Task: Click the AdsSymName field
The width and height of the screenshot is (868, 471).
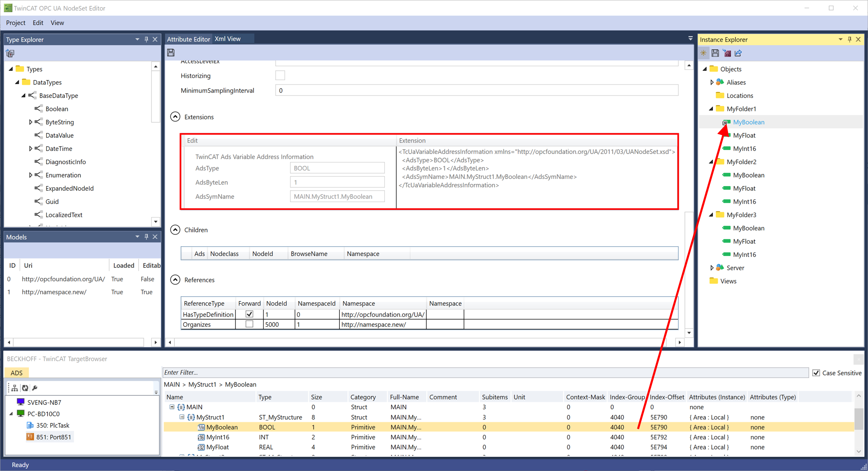Action: tap(337, 196)
